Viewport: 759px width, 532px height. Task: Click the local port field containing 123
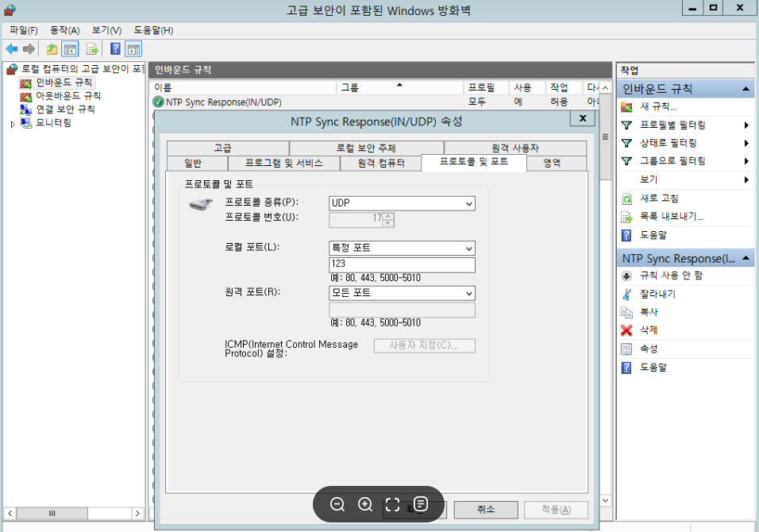(x=402, y=264)
